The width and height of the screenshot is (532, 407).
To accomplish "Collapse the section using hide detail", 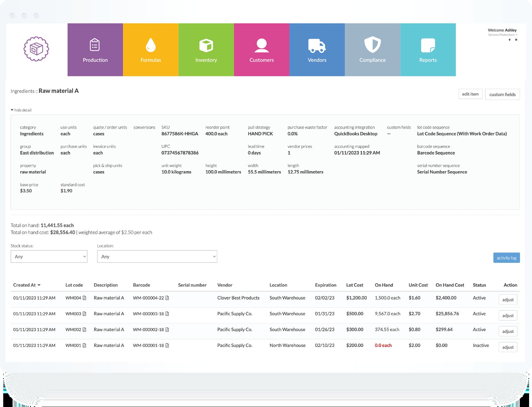I will (21, 110).
